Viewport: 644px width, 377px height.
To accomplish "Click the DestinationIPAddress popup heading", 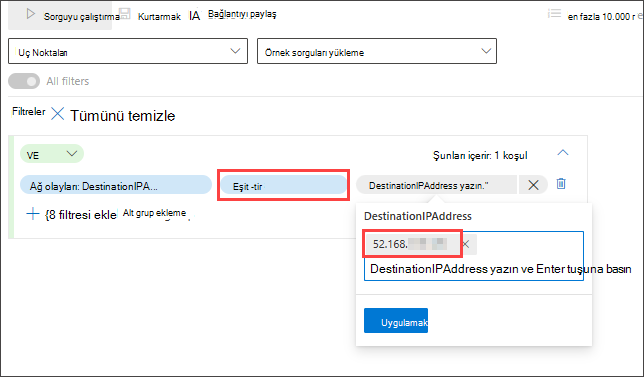I will click(418, 216).
